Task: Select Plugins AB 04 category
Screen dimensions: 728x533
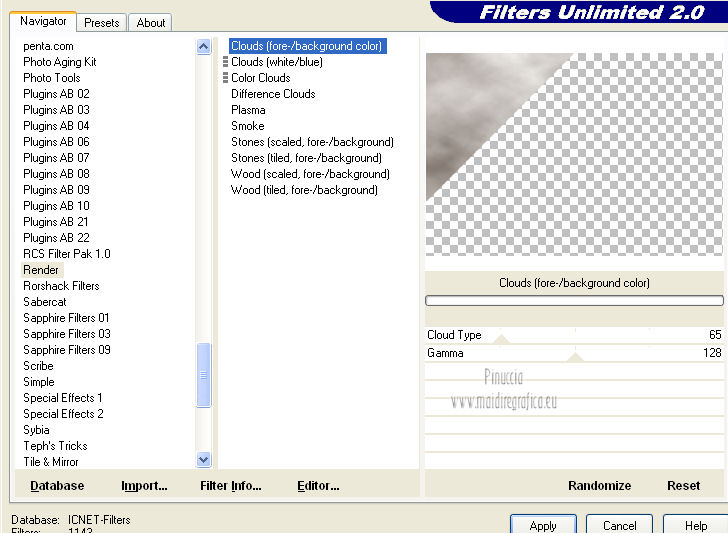Action: click(x=56, y=126)
